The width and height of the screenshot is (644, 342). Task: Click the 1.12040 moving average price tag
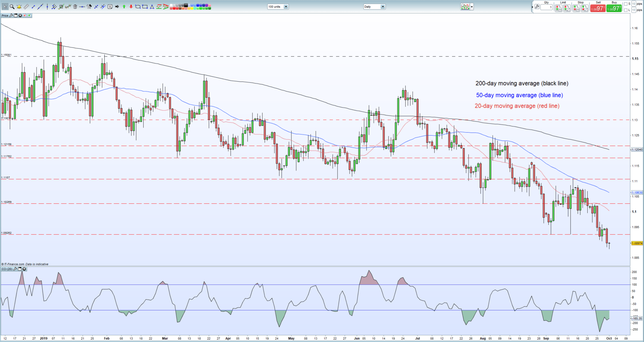click(637, 149)
